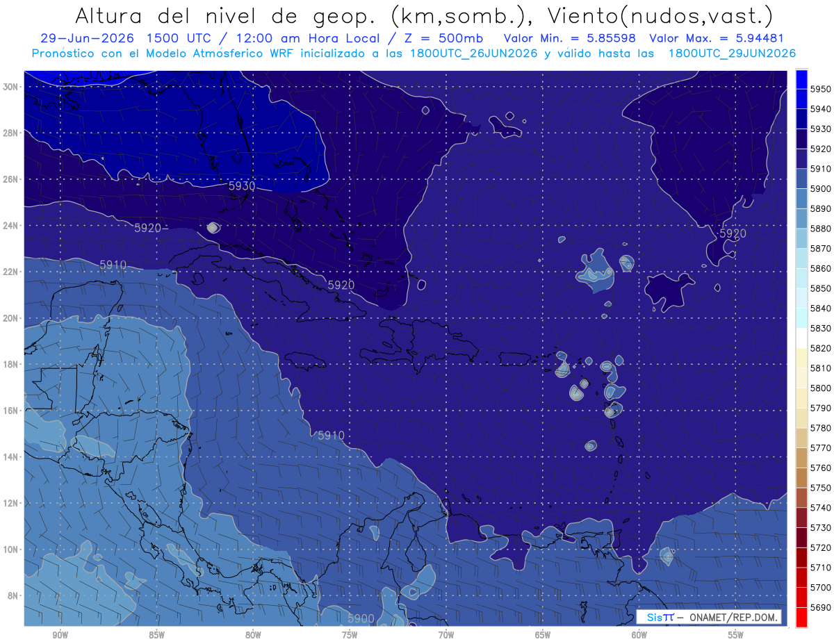Viewport: 834px width, 644px height.
Task: Click the 26N latitude axis label
Action: coord(10,179)
